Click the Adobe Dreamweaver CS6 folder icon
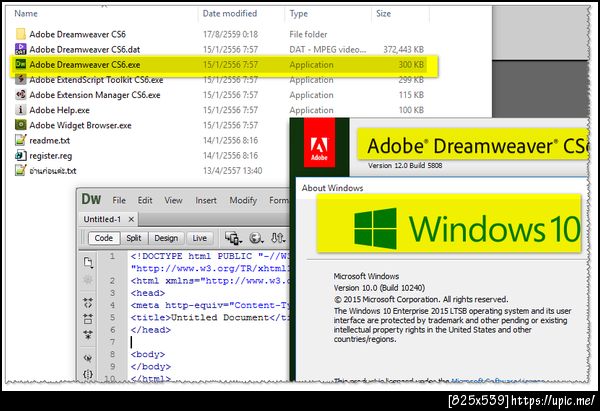 point(20,34)
